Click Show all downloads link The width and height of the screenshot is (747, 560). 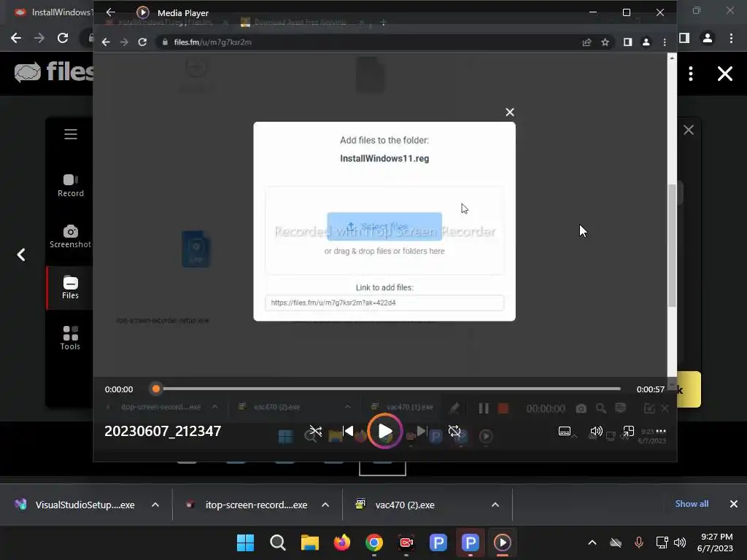click(692, 504)
